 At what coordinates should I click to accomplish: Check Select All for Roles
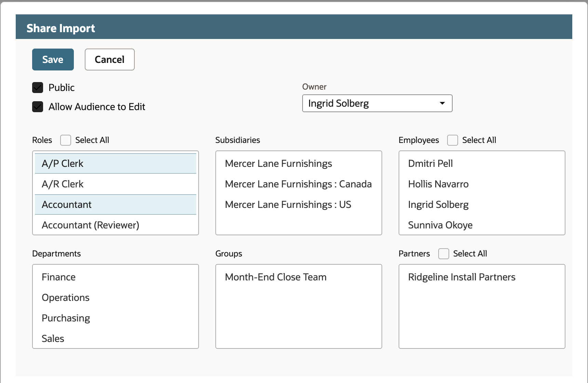(66, 140)
